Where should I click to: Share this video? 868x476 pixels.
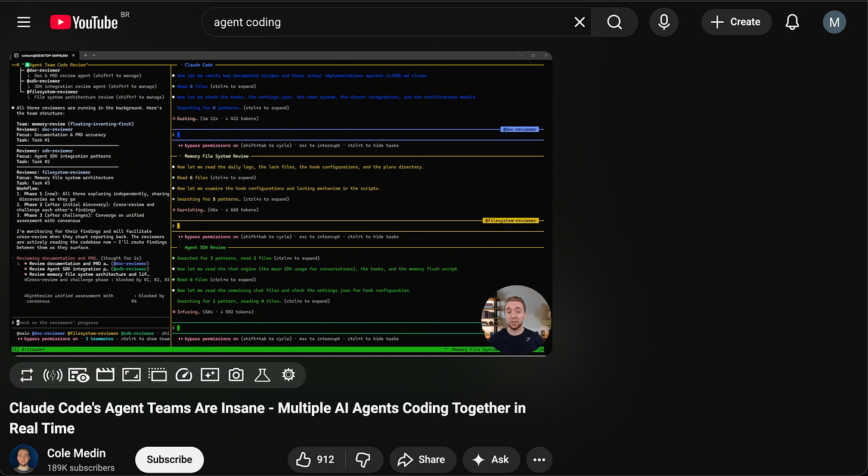click(423, 459)
